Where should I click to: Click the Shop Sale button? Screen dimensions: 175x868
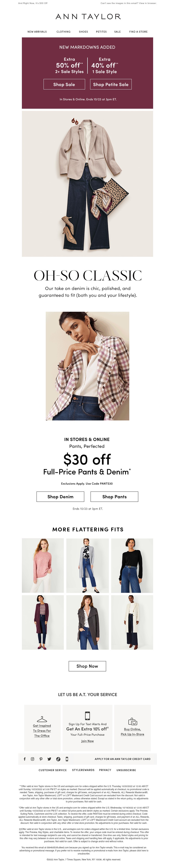(x=64, y=84)
